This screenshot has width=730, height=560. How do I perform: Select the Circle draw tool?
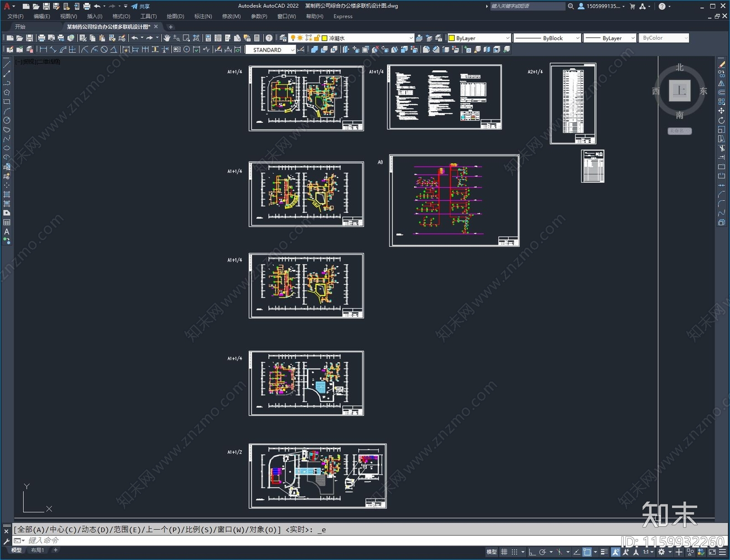coord(7,120)
